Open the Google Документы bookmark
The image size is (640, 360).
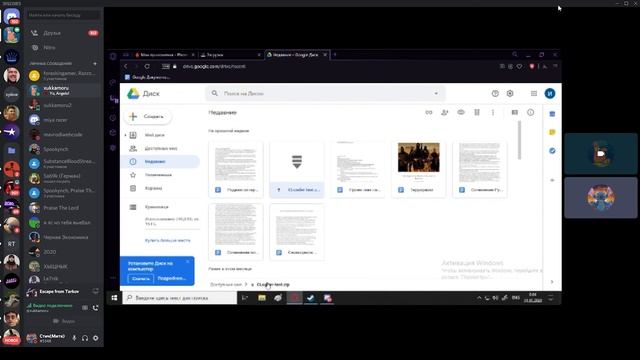point(147,77)
